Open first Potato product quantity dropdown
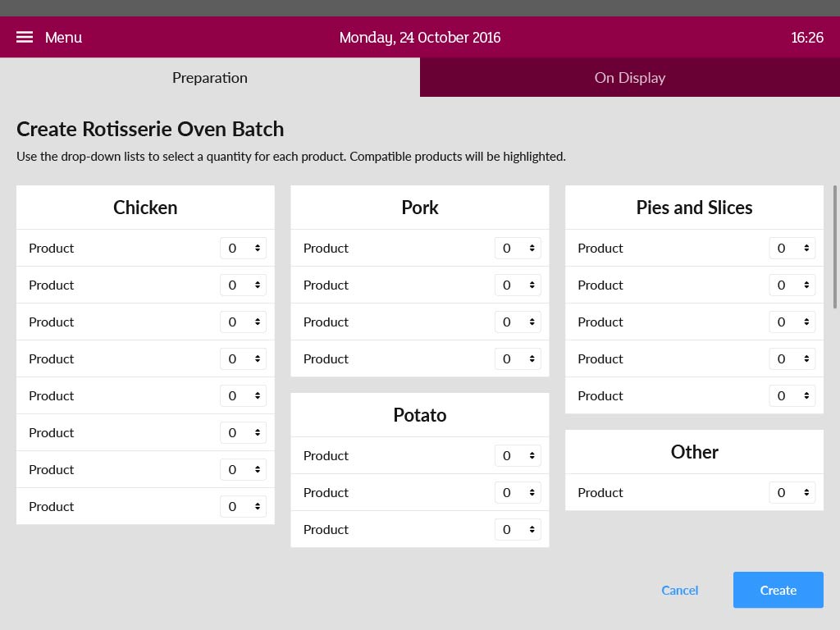 (518, 455)
